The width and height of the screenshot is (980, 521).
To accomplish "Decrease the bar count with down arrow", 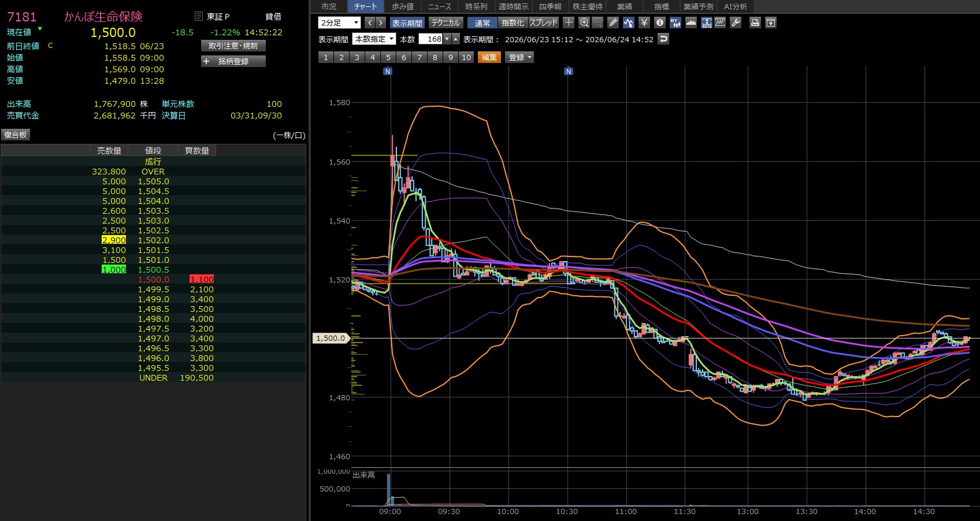I will point(447,39).
